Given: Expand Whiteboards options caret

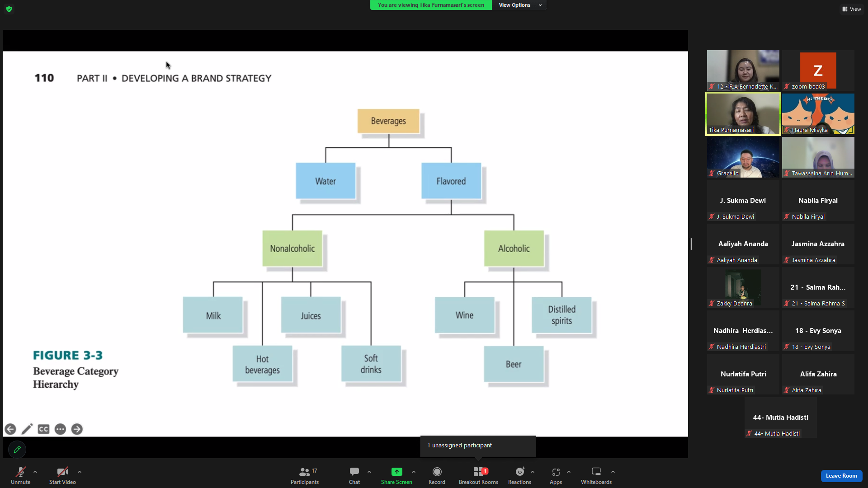Looking at the screenshot, I should pyautogui.click(x=613, y=472).
